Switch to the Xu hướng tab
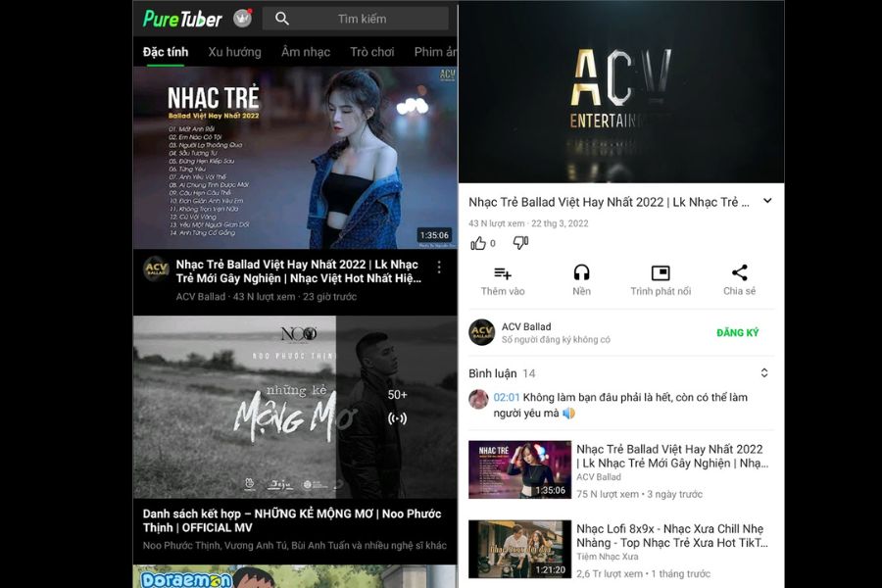Image resolution: width=882 pixels, height=588 pixels. 234,52
